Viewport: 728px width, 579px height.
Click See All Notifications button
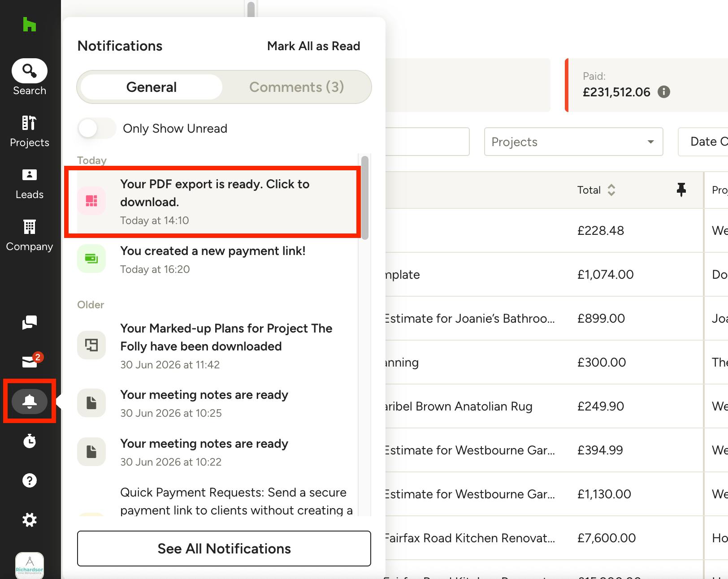[224, 549]
